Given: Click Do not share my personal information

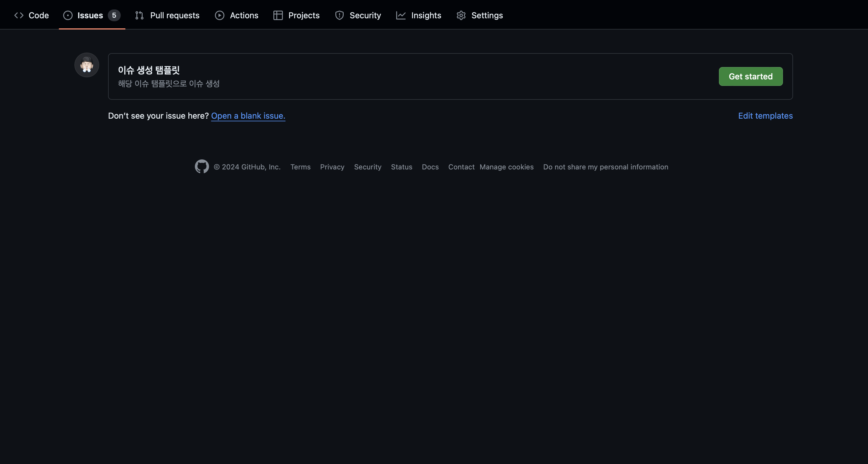Looking at the screenshot, I should [x=606, y=167].
